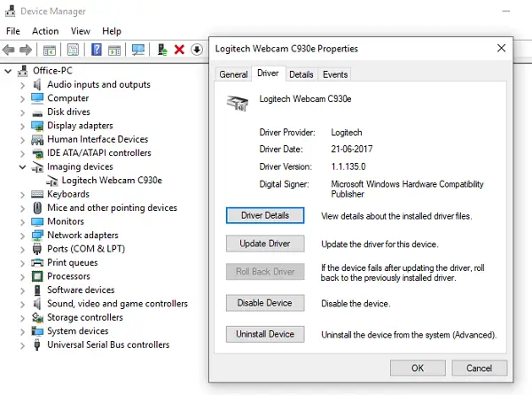The width and height of the screenshot is (532, 395).
Task: Collapse the Office-PC root node
Action: tap(8, 71)
